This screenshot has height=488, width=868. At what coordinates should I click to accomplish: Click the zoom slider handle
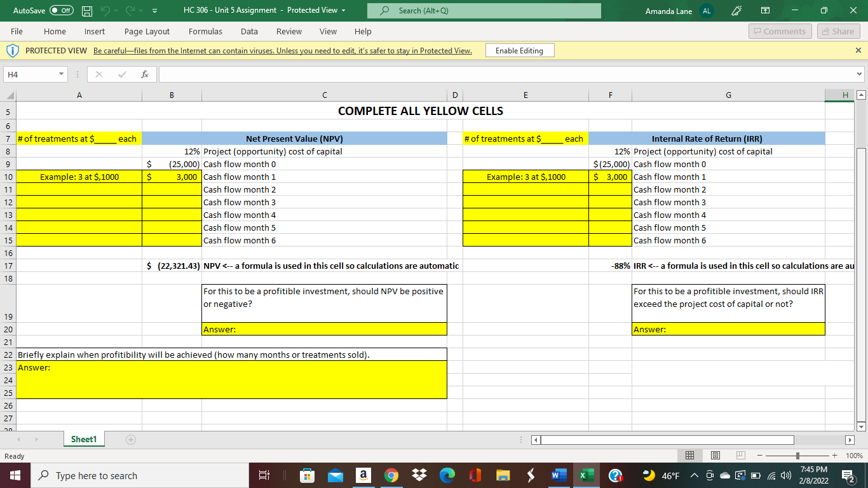tap(798, 456)
